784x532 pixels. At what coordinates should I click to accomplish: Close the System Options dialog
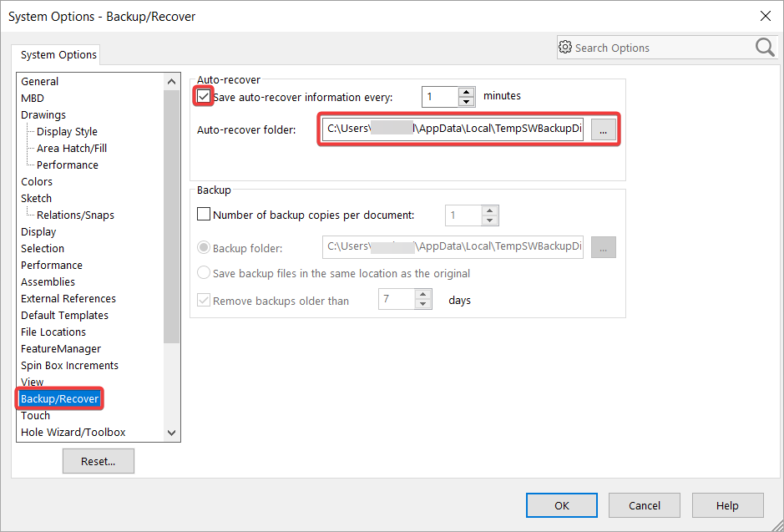[765, 16]
